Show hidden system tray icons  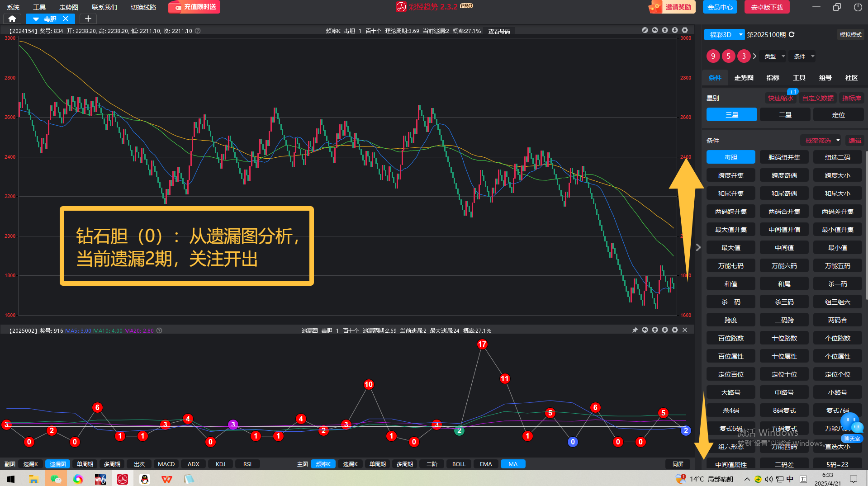click(x=747, y=479)
